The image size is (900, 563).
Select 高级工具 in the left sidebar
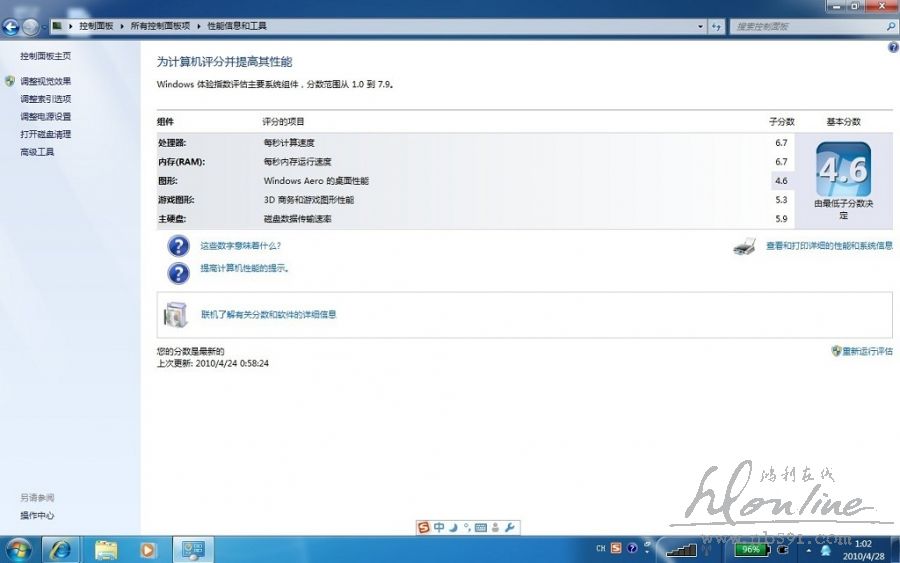(x=37, y=152)
